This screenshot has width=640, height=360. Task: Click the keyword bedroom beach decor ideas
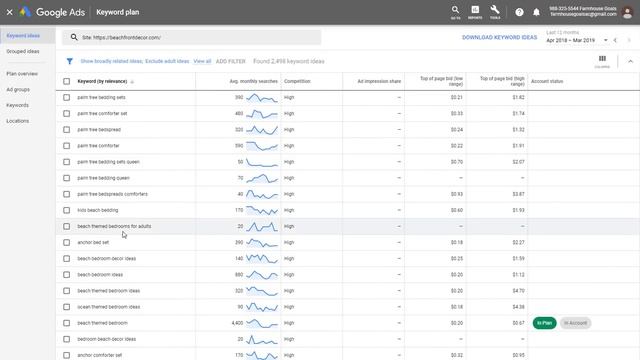(x=107, y=339)
